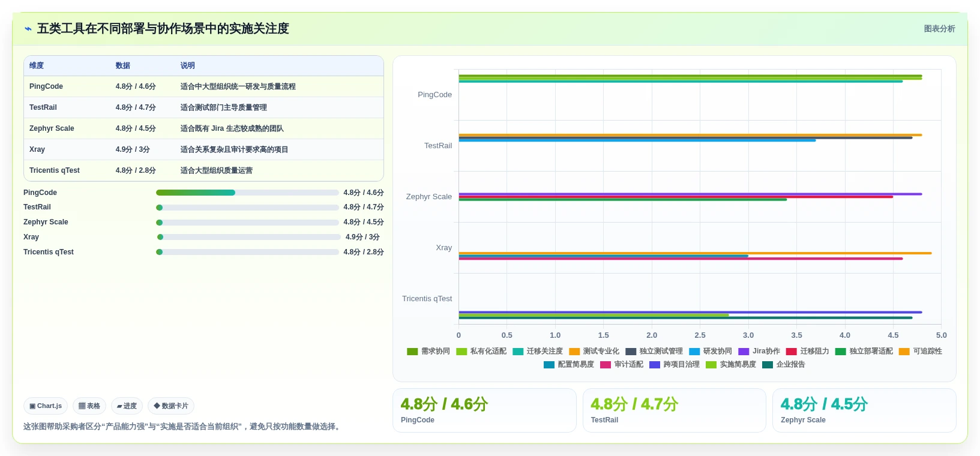The image size is (980, 456).
Task: Click the 可追踪性 legend color swatch
Action: coord(904,352)
